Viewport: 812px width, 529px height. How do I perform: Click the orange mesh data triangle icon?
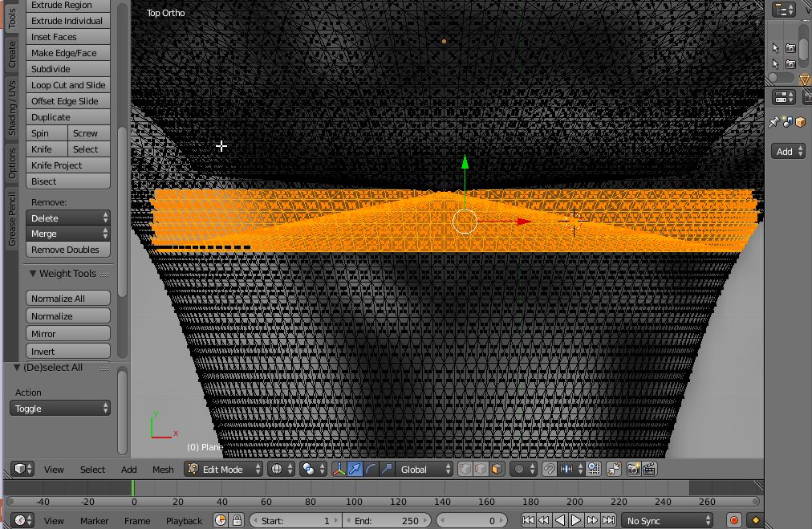point(804,79)
